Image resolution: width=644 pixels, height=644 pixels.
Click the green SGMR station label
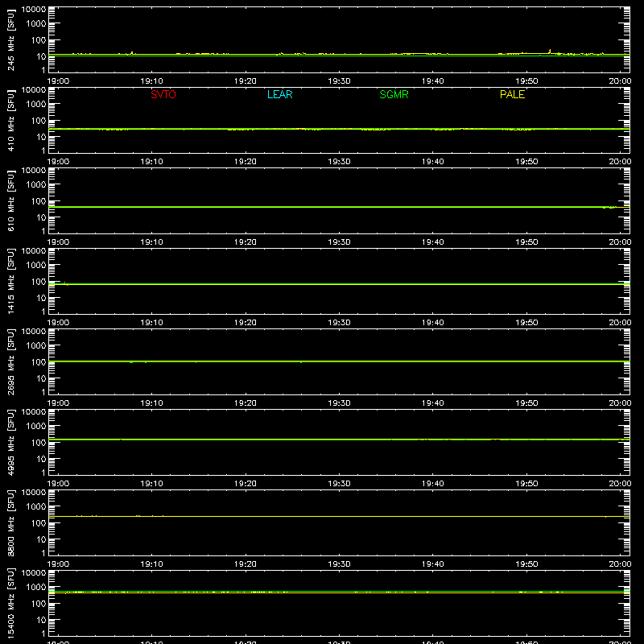coord(394,94)
